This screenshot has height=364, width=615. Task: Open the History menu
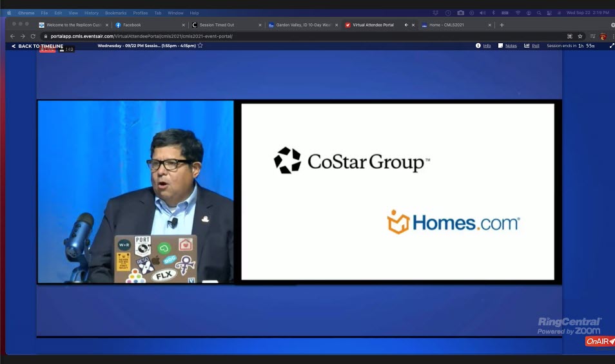point(92,13)
